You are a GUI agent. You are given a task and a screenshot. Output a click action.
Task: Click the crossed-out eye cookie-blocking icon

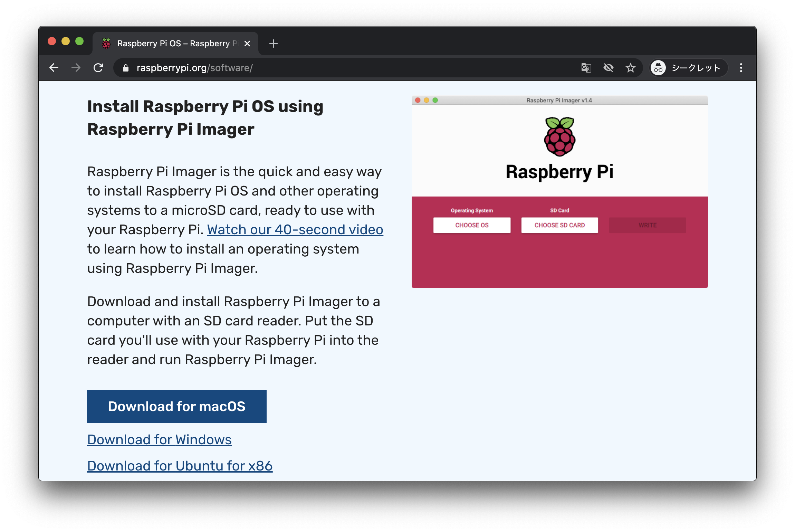(x=609, y=68)
